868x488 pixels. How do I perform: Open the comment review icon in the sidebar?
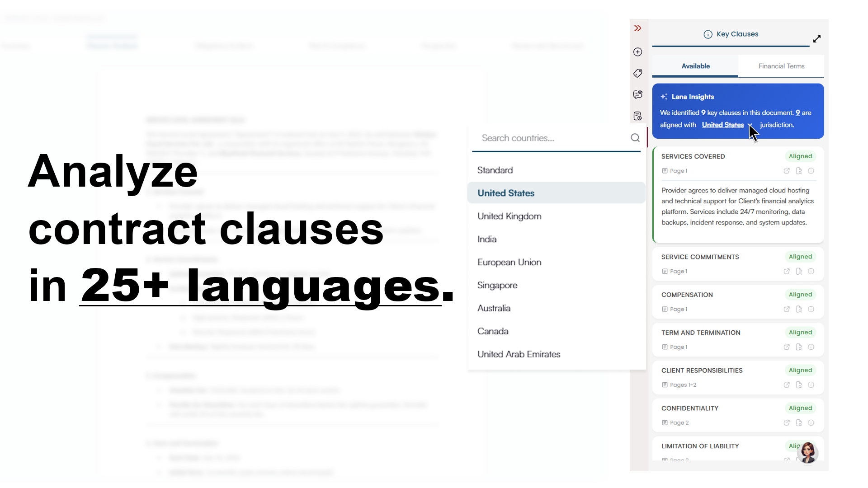click(x=638, y=94)
